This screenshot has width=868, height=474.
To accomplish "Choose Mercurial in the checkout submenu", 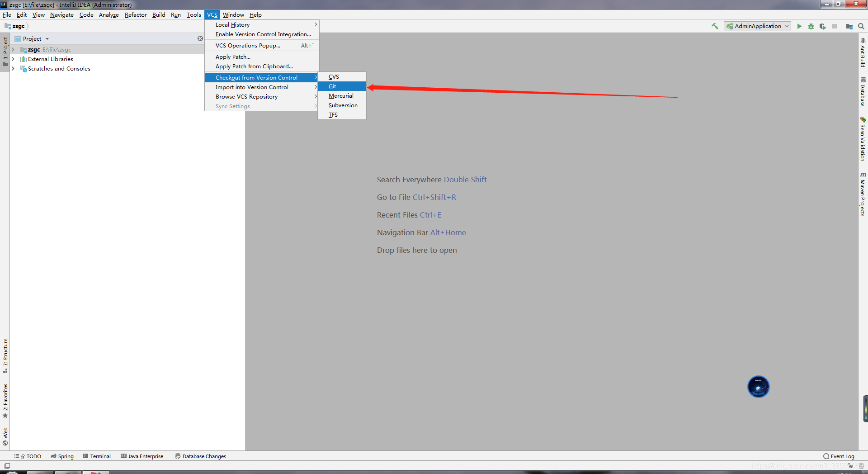I will [x=342, y=96].
